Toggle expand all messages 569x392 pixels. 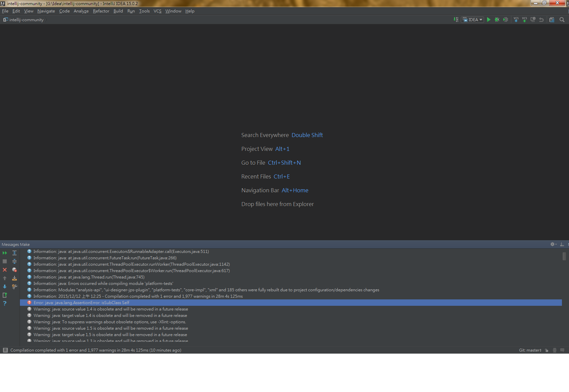(14, 253)
